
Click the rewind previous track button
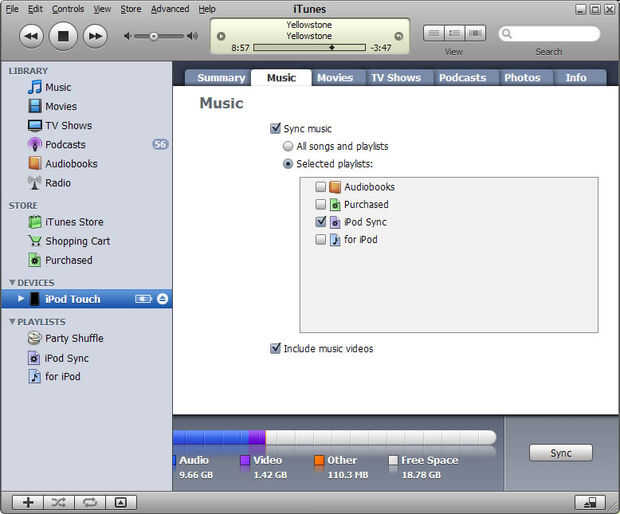pos(31,36)
